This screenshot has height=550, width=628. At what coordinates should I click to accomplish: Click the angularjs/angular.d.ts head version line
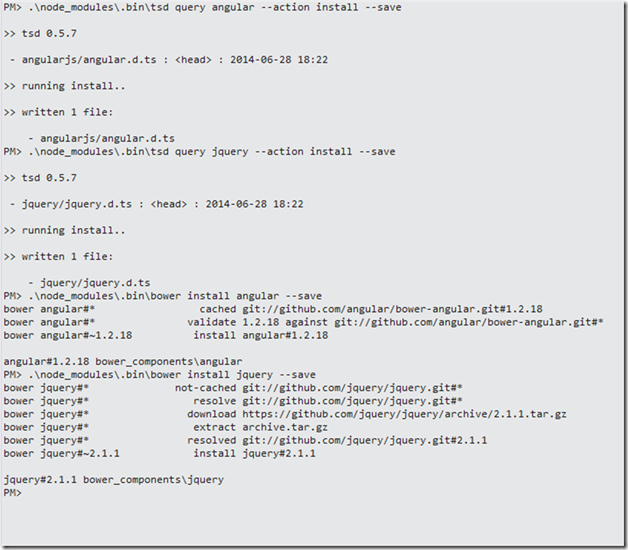[169, 60]
